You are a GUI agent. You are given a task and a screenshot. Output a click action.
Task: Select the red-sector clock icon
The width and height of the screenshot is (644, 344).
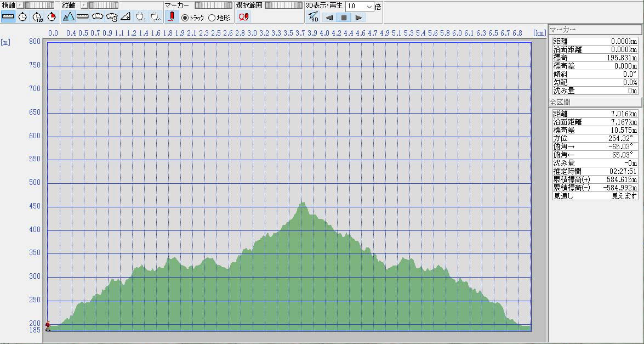pos(52,16)
